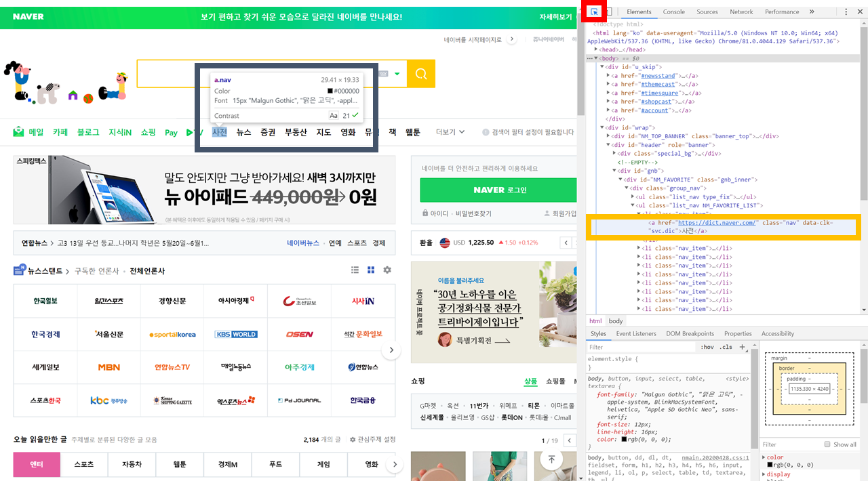Screen dimensions: 868x481
Task: Enable the Show all checkbox in Computed
Action: [x=827, y=444]
